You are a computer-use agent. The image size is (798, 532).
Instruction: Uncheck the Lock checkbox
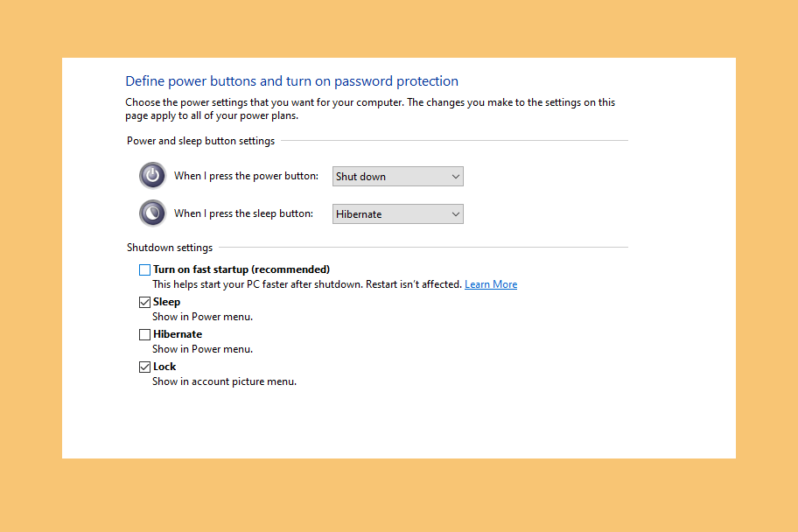pos(144,367)
